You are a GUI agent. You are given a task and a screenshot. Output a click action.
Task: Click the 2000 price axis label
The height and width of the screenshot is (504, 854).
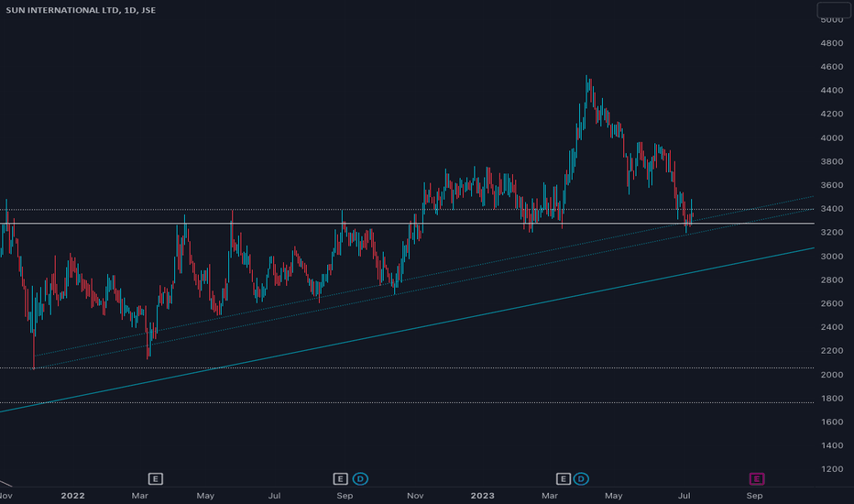point(832,374)
